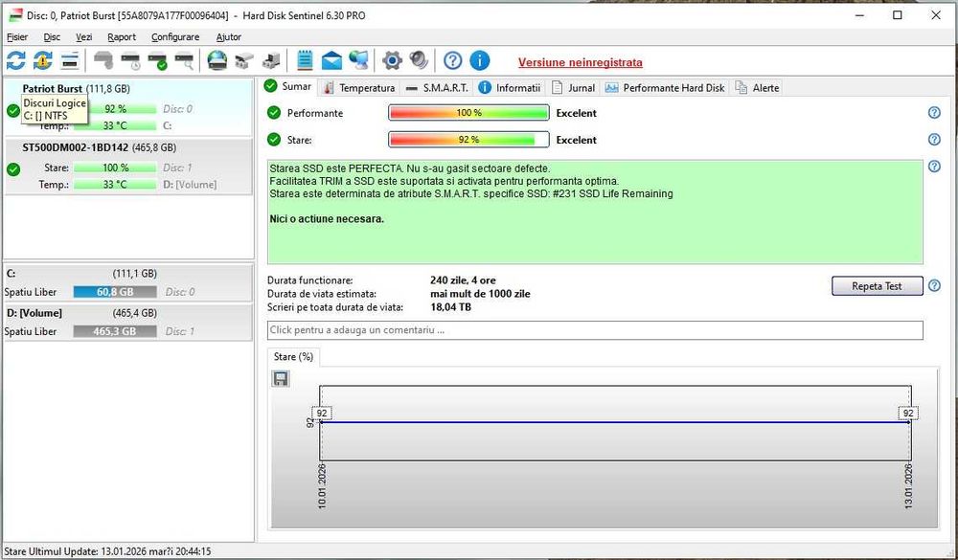
Task: Select the Patriot Burst disk entry
Action: tap(128, 107)
